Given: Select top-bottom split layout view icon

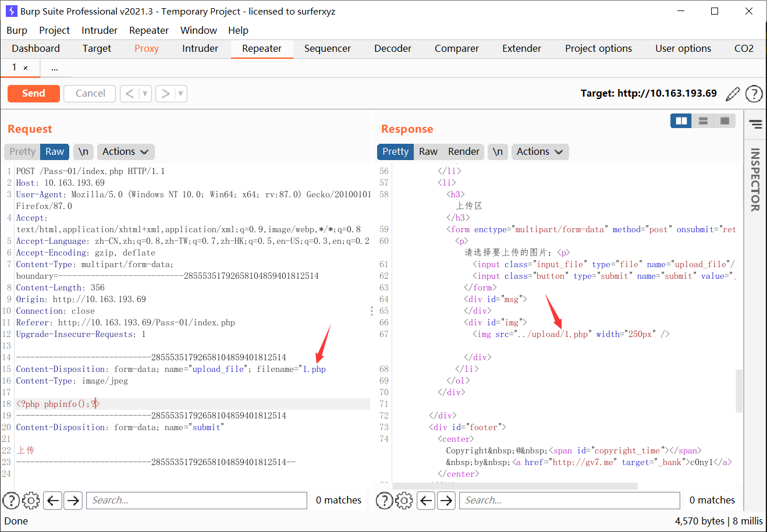Looking at the screenshot, I should pos(703,120).
